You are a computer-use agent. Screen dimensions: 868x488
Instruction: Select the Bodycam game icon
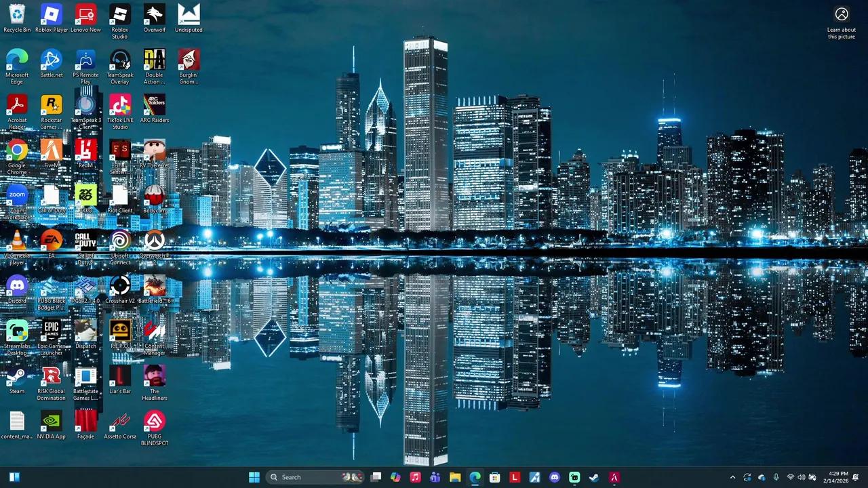pos(154,200)
